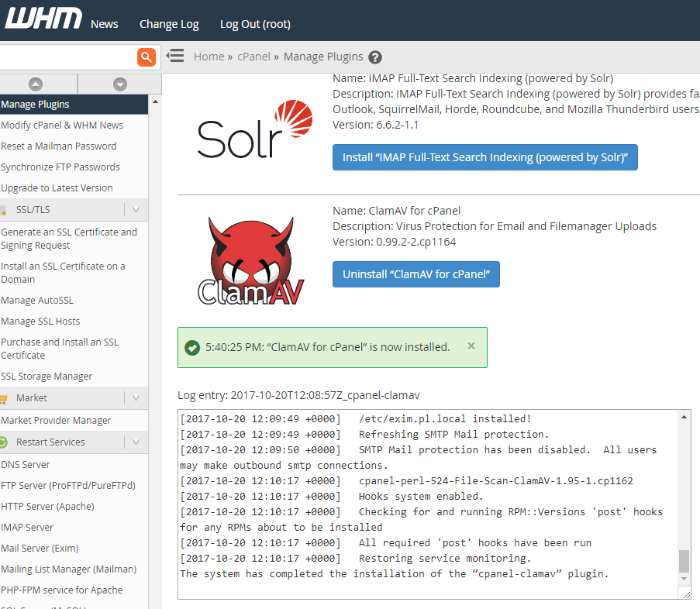This screenshot has height=609, width=700.
Task: Click the sidebar scroll-up circle arrow
Action: pos(36,84)
